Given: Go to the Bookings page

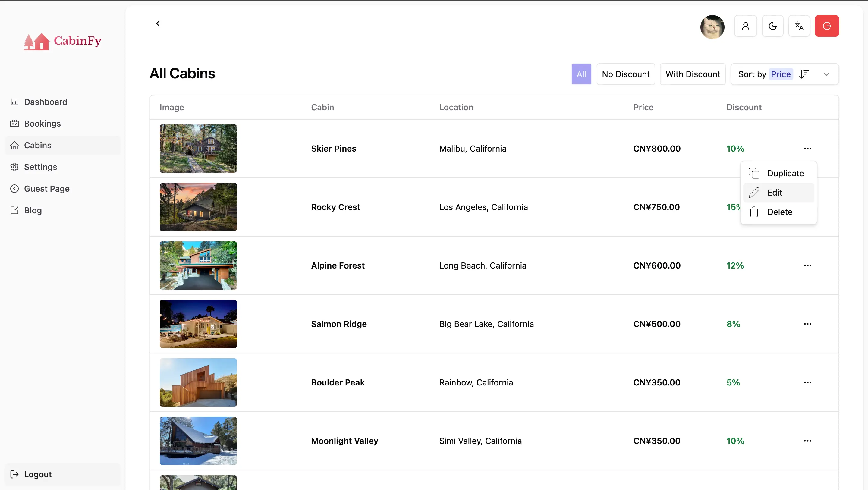Looking at the screenshot, I should [42, 124].
